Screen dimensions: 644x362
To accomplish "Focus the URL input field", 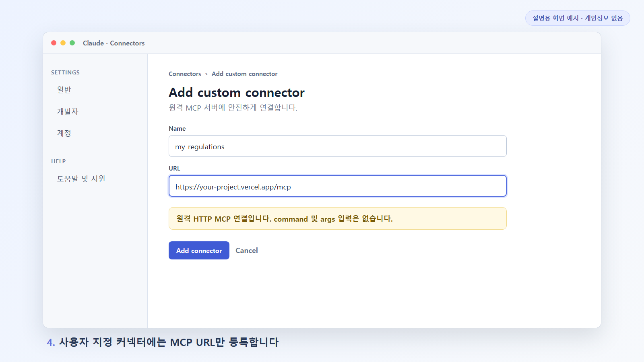I will point(337,186).
